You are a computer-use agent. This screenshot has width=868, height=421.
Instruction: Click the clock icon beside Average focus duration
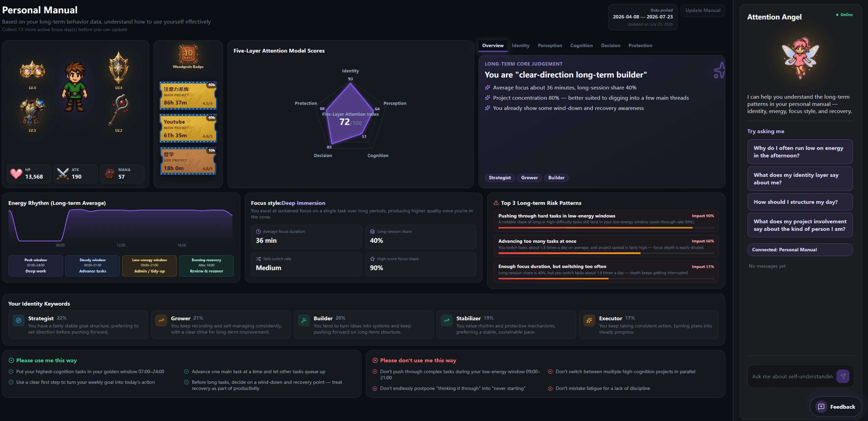point(258,231)
